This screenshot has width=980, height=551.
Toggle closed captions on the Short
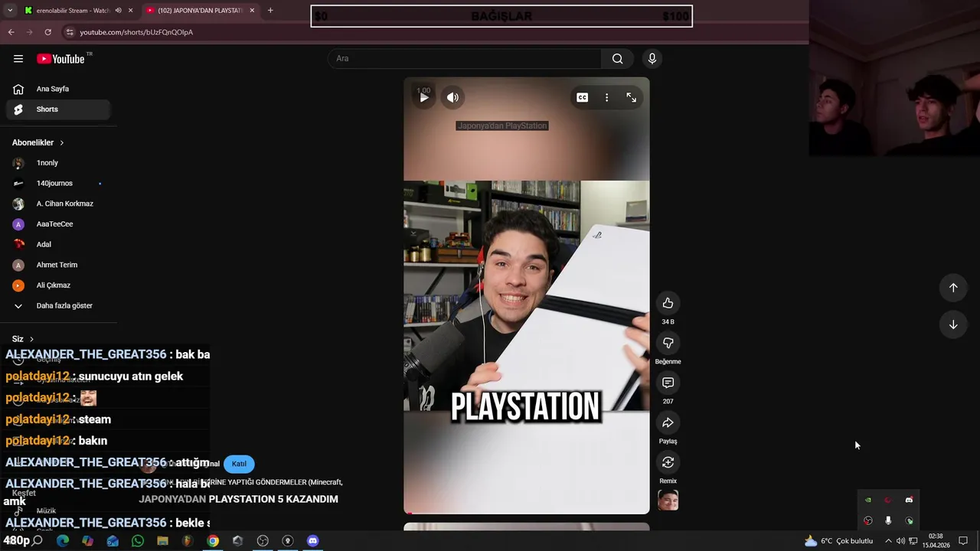click(x=583, y=97)
